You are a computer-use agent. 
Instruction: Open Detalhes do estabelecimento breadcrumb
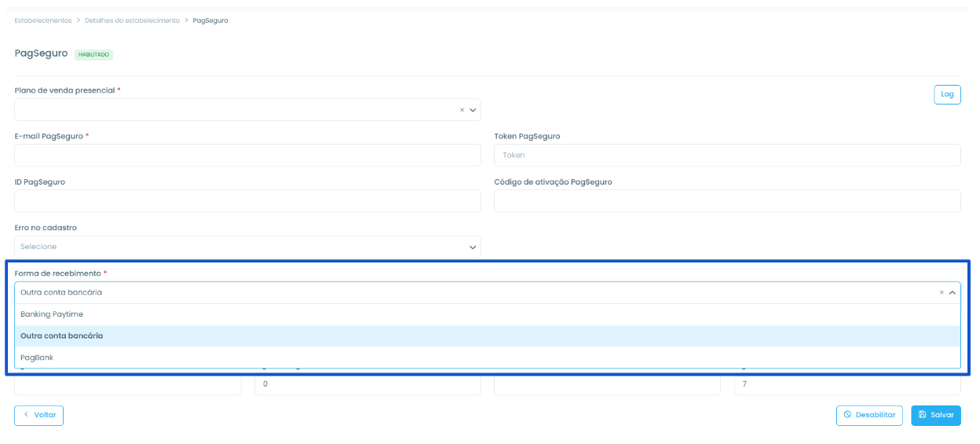[x=133, y=20]
